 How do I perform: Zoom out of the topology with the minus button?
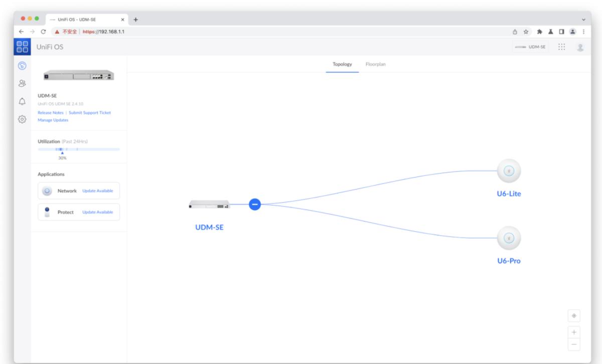point(574,344)
